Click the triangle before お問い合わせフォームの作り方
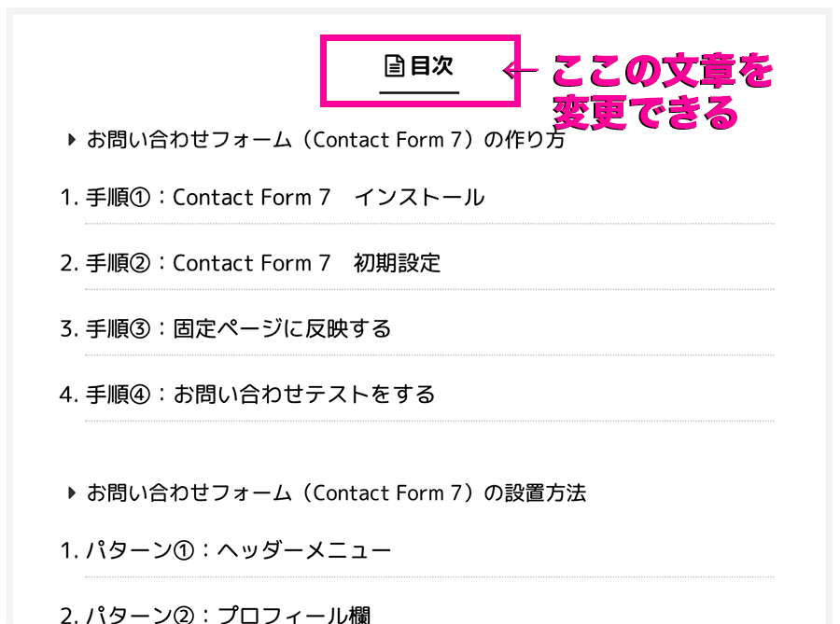The height and width of the screenshot is (624, 840). pyautogui.click(x=71, y=140)
